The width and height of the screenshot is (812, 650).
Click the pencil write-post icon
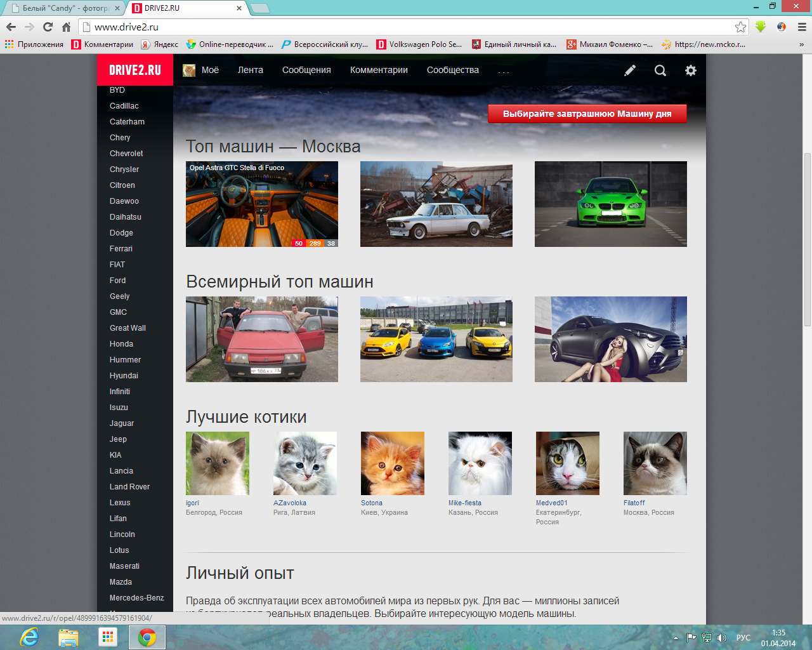click(629, 70)
